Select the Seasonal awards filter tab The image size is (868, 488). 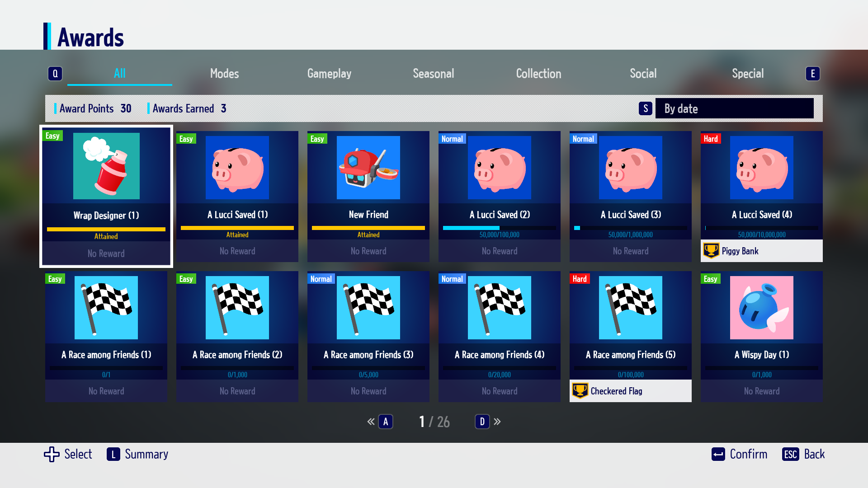point(434,73)
